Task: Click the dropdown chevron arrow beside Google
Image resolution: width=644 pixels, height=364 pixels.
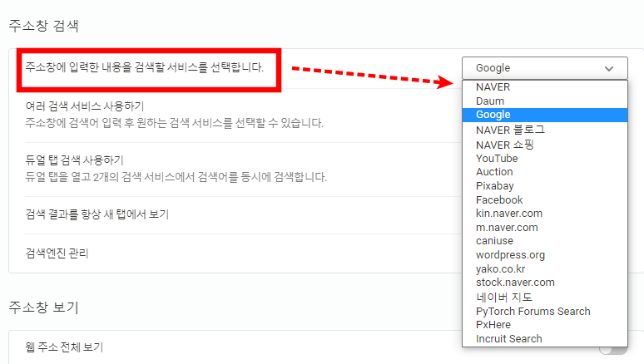Action: pos(609,68)
